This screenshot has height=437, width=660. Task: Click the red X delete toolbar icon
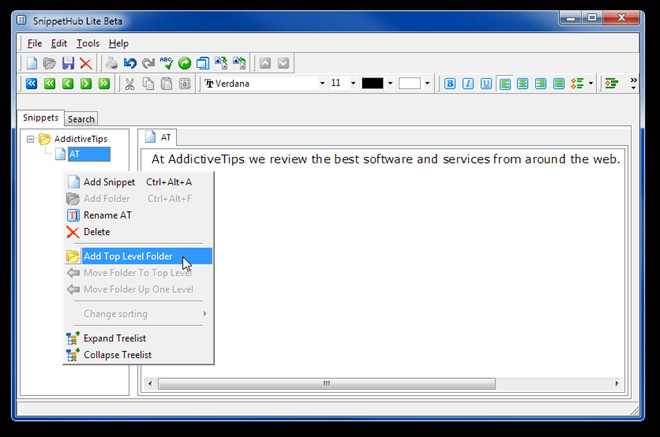click(x=86, y=63)
